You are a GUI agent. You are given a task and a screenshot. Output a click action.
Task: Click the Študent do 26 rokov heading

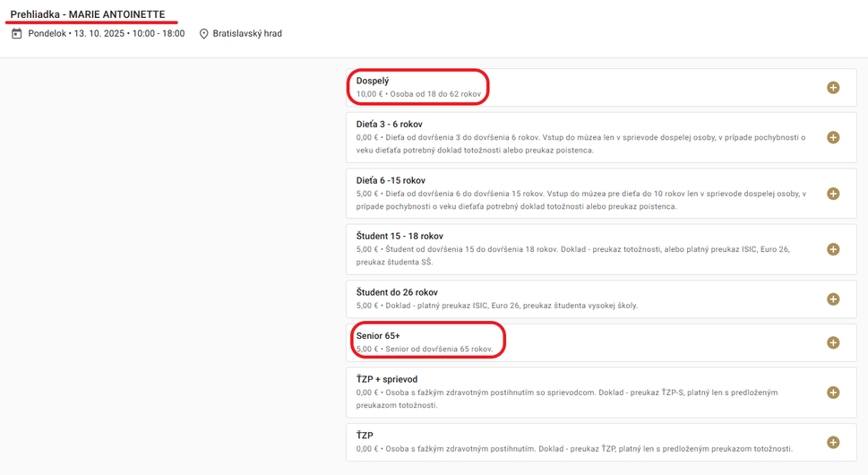pyautogui.click(x=397, y=292)
